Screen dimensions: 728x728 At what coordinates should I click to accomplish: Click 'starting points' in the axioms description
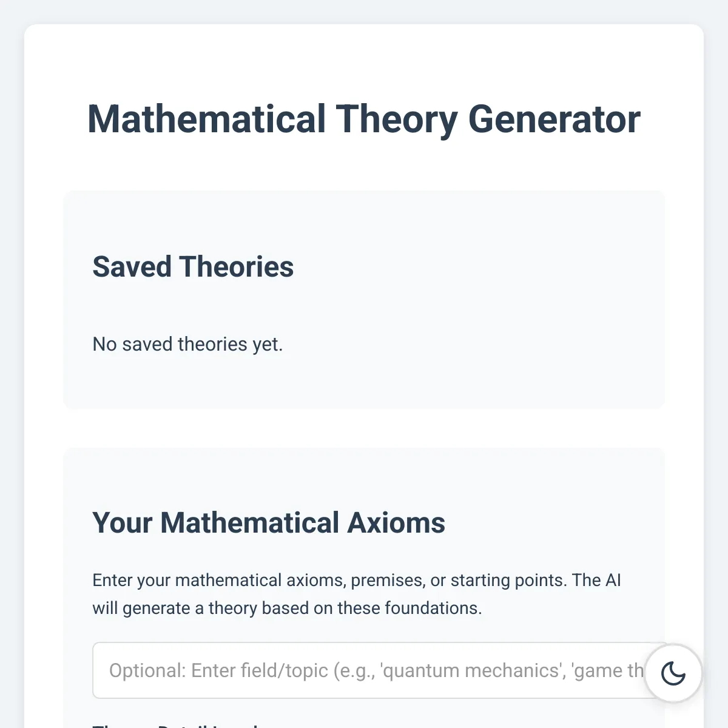[508, 580]
